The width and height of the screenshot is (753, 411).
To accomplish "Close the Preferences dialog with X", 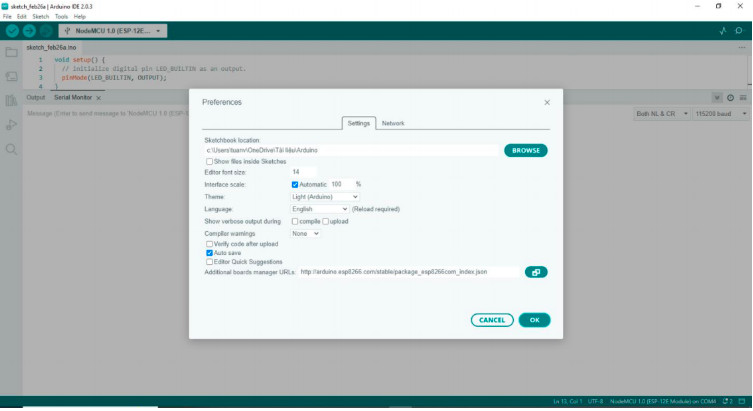I will click(x=547, y=102).
